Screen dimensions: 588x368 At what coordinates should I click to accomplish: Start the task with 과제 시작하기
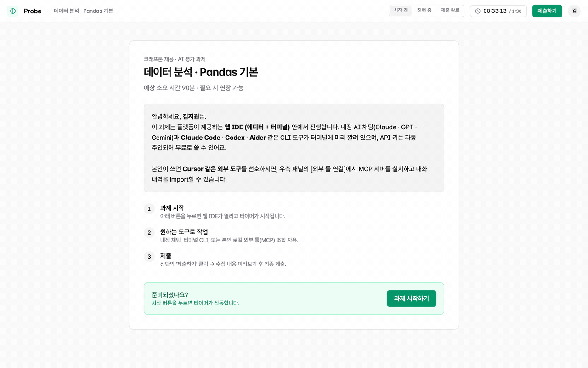411,299
